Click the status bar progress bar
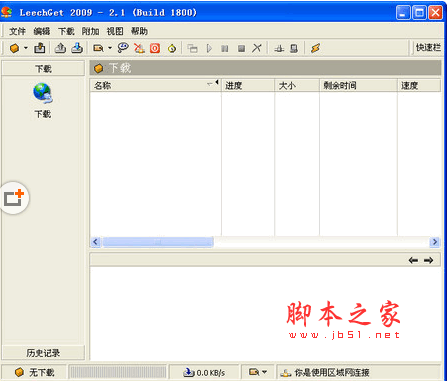Screen dimensions: 447x381 click(x=118, y=372)
